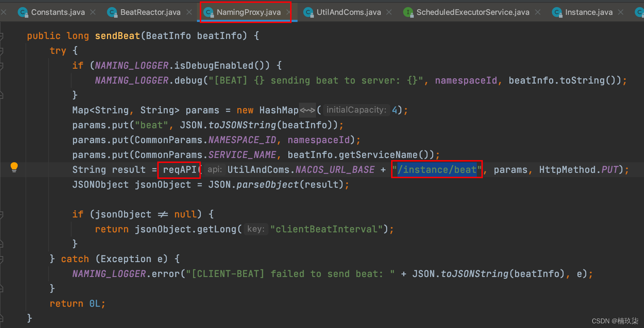644x328 pixels.
Task: Click the initialCapacity inlay hint
Action: point(356,110)
